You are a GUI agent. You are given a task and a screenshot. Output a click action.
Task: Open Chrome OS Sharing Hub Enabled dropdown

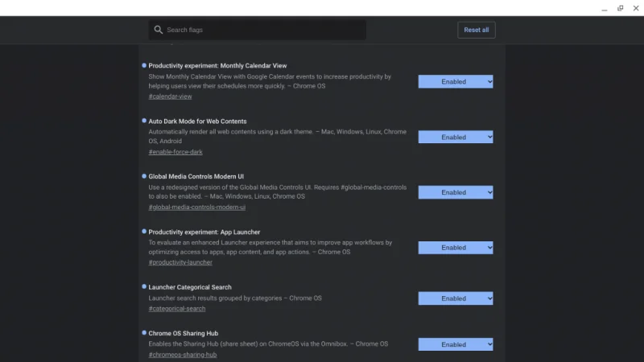point(456,344)
